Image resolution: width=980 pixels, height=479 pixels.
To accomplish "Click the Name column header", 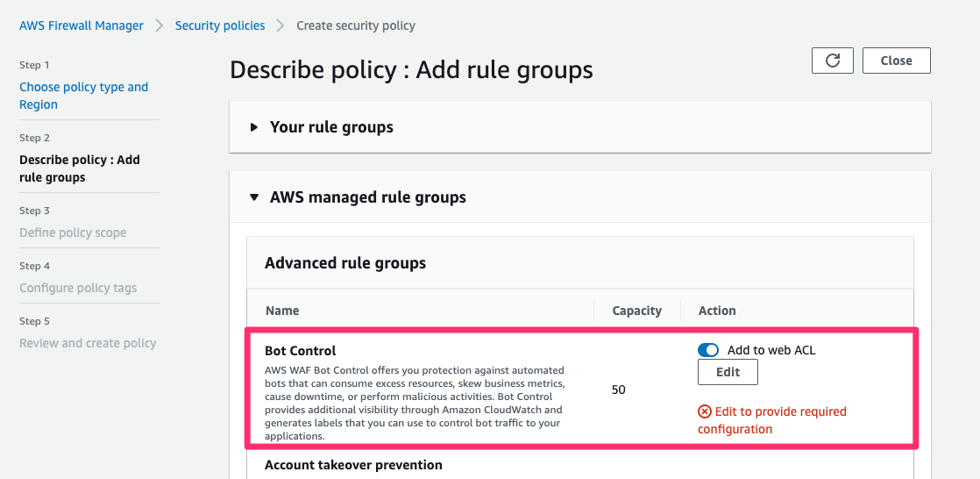I will [282, 311].
